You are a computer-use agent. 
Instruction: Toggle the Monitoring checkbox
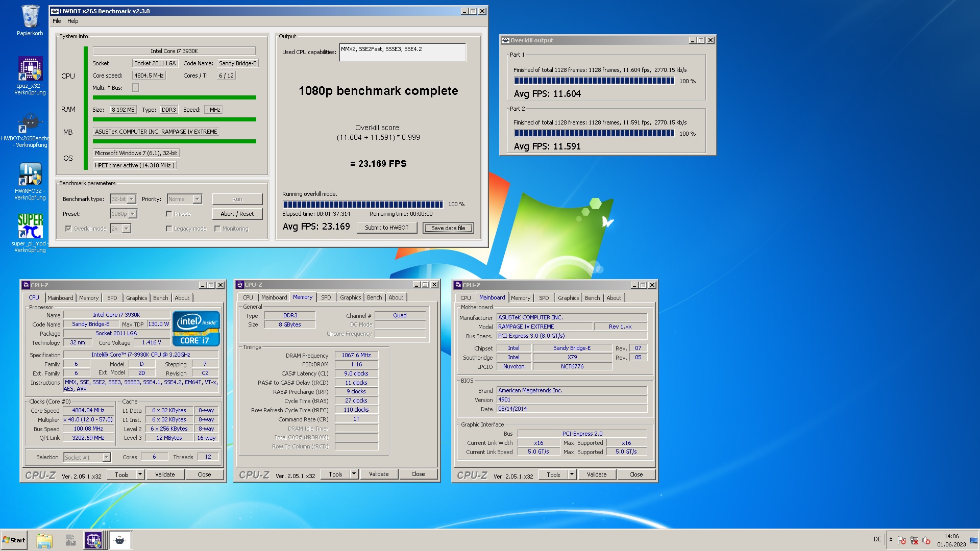pos(217,229)
